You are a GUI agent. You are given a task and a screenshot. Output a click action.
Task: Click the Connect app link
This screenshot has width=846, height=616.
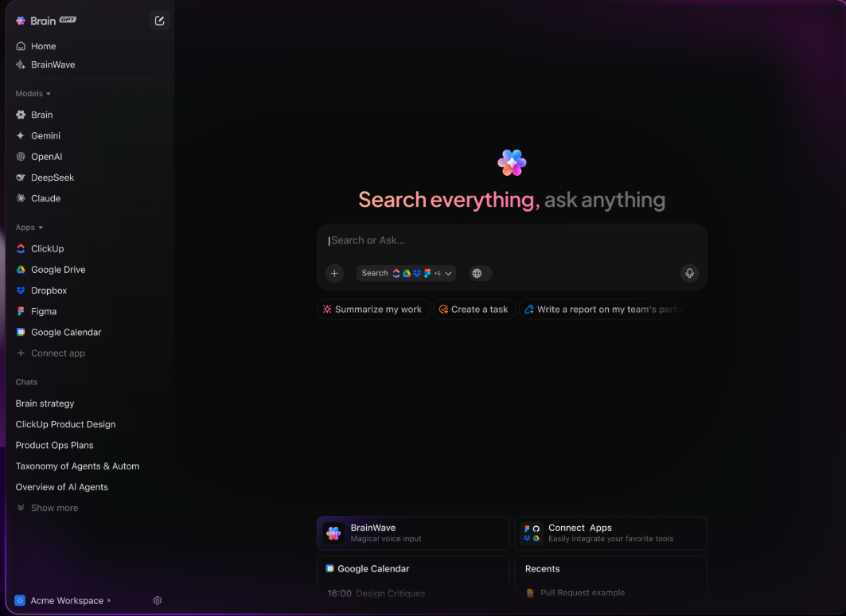pyautogui.click(x=58, y=353)
